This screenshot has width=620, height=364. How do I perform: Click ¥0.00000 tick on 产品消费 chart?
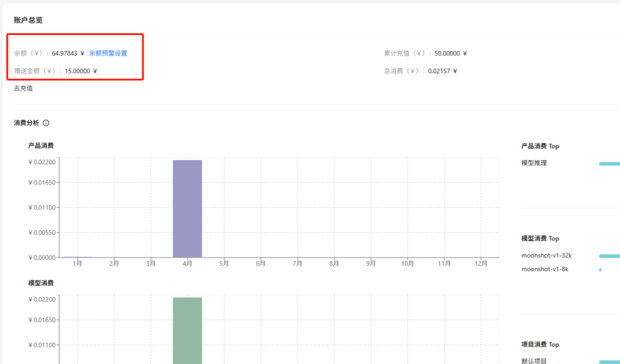[42, 258]
